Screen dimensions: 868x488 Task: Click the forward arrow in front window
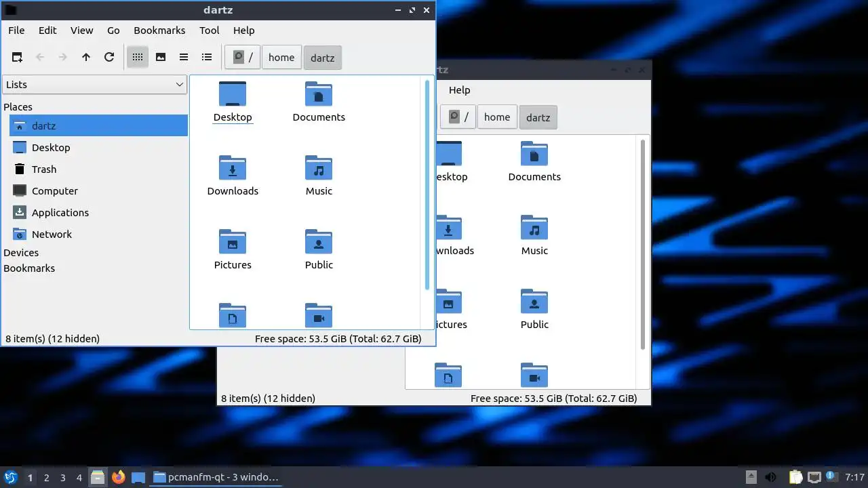63,58
